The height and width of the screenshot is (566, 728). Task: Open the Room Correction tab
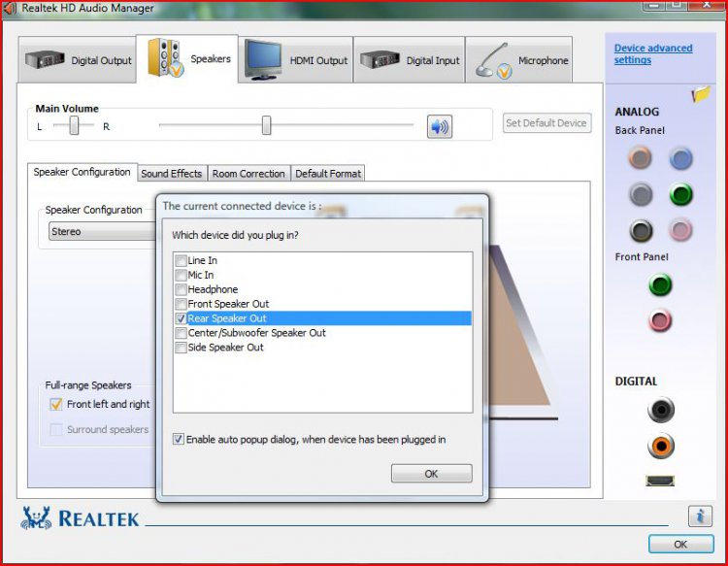248,174
